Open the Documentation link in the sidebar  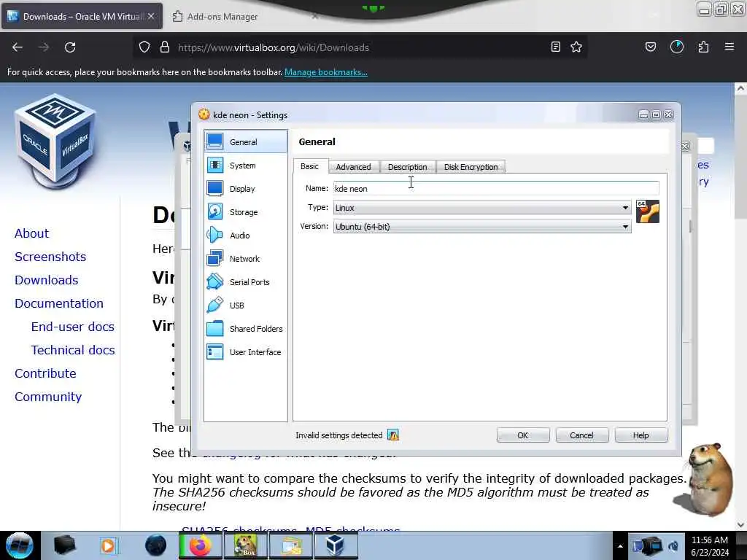(58, 303)
